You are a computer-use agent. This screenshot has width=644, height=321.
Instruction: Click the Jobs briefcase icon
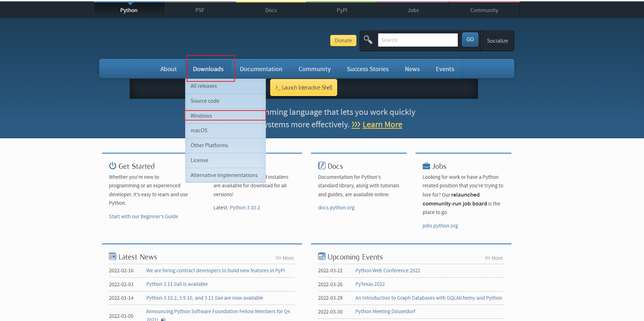426,166
